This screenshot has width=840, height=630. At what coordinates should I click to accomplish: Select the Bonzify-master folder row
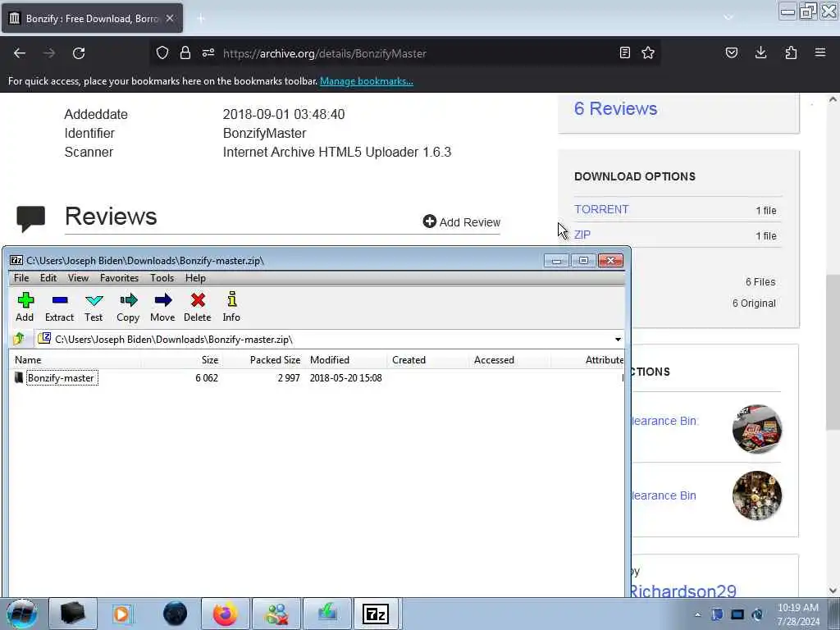pyautogui.click(x=316, y=377)
